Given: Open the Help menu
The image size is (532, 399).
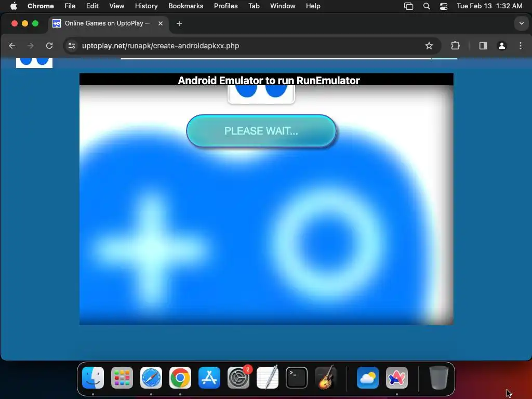Looking at the screenshot, I should click(x=313, y=6).
